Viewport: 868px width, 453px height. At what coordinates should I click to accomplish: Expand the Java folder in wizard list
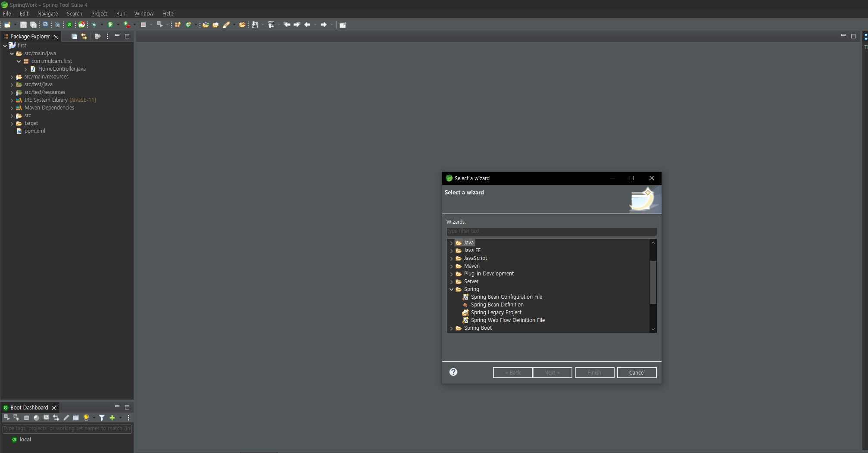tap(451, 243)
